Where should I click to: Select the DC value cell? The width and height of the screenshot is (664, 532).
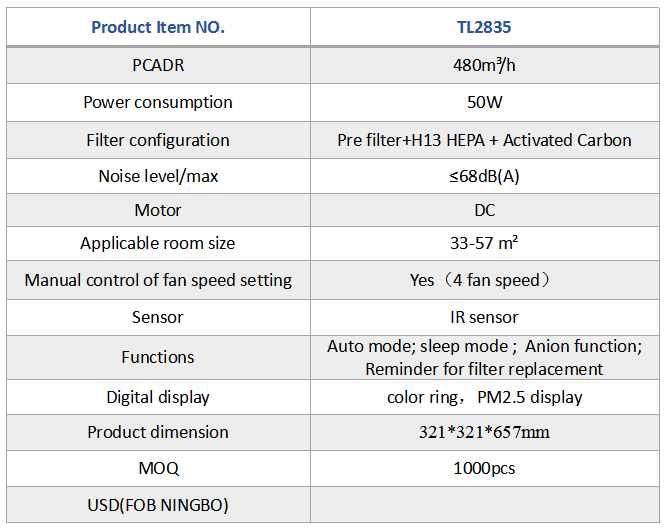click(484, 210)
